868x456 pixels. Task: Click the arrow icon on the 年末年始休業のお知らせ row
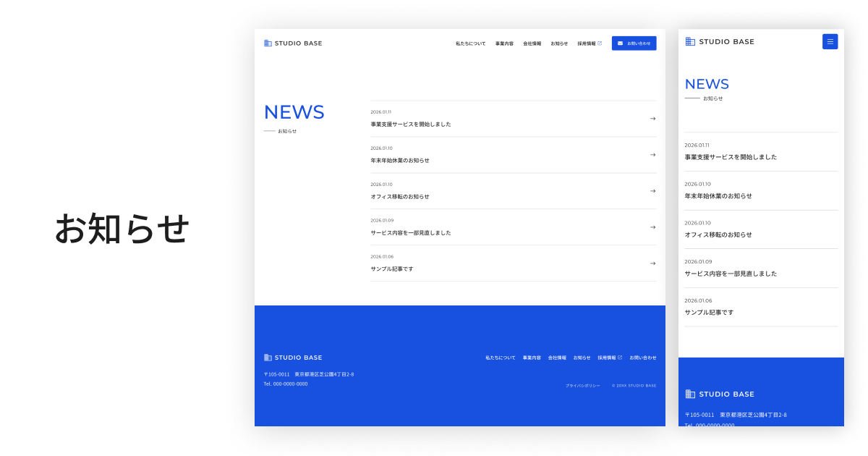(652, 155)
